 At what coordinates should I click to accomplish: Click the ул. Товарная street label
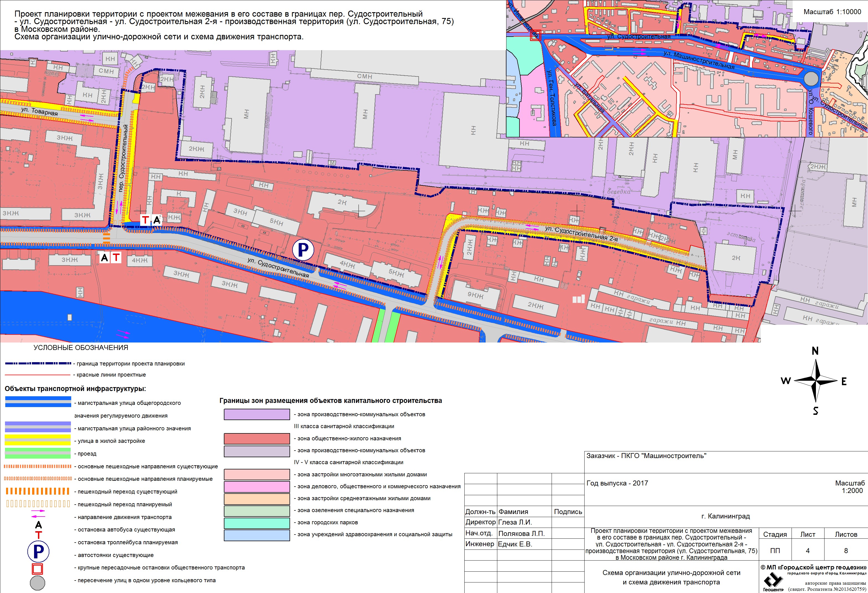click(x=40, y=111)
